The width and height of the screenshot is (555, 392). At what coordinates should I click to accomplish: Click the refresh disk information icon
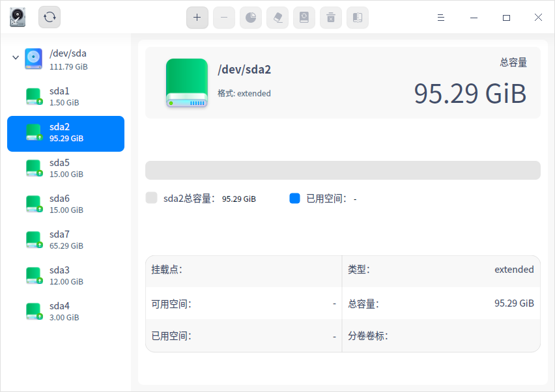point(50,17)
